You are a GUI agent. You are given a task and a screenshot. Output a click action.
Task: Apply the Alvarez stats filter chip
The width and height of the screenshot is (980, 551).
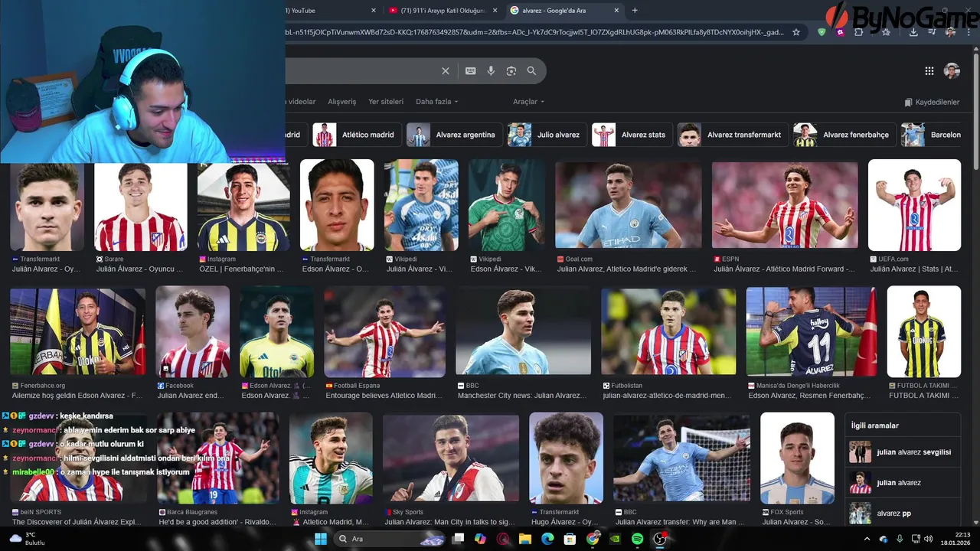pyautogui.click(x=632, y=135)
